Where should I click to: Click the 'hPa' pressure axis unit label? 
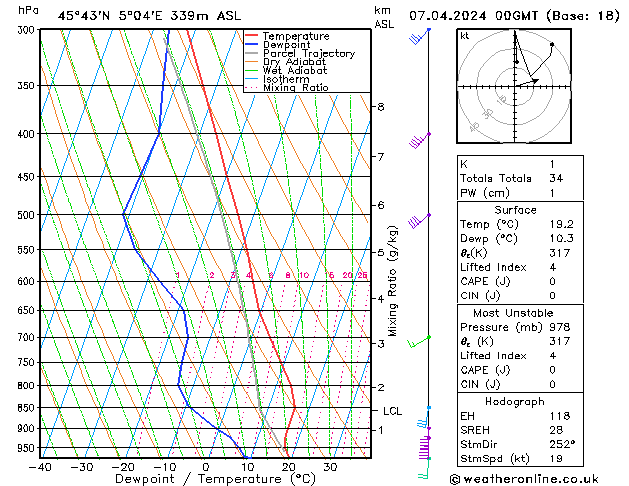[28, 11]
